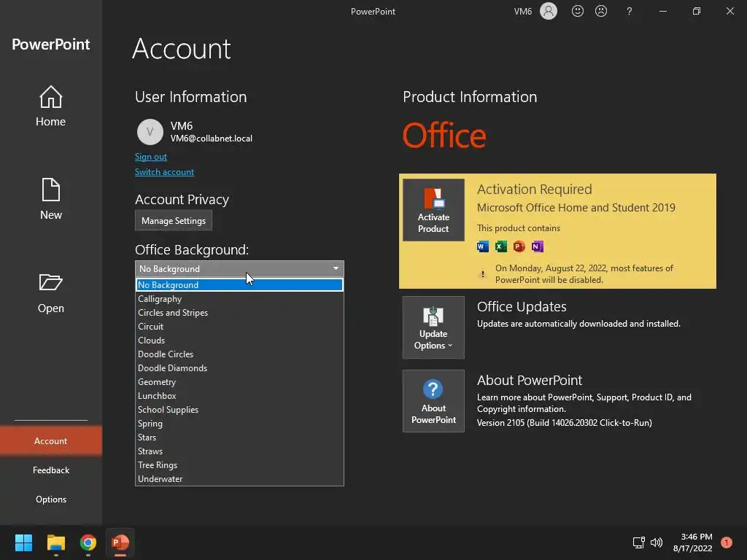Choose No Background from the list
This screenshot has width=747, height=560.
tap(239, 285)
